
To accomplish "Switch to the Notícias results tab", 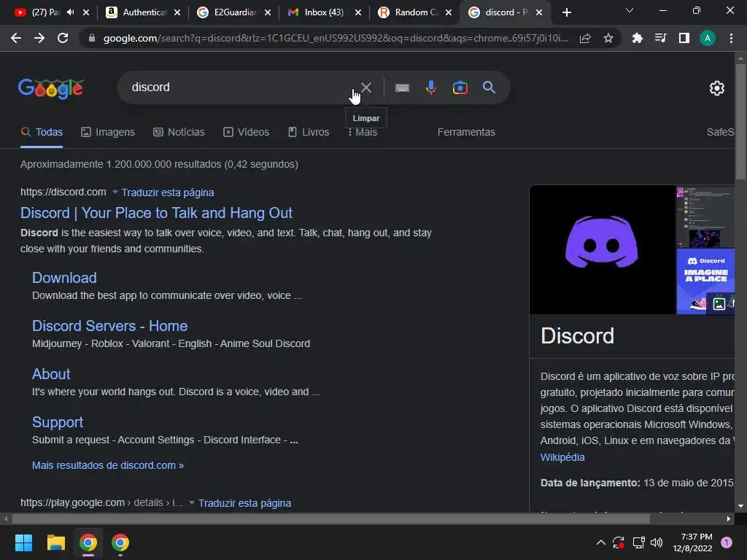I will point(179,132).
